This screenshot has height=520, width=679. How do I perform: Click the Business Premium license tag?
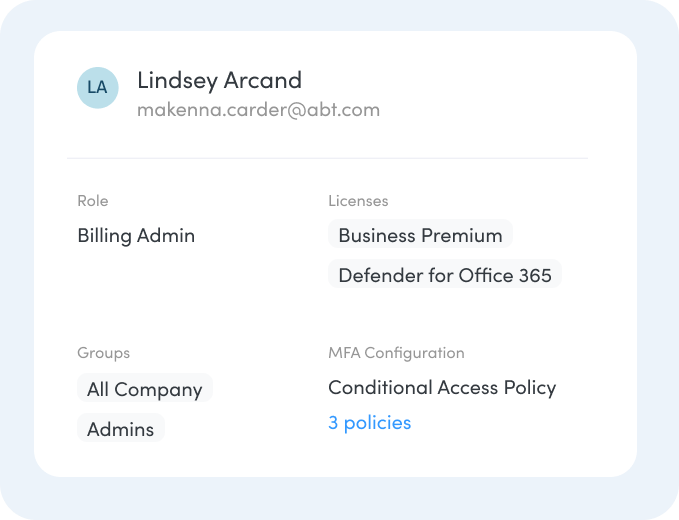[x=420, y=236]
